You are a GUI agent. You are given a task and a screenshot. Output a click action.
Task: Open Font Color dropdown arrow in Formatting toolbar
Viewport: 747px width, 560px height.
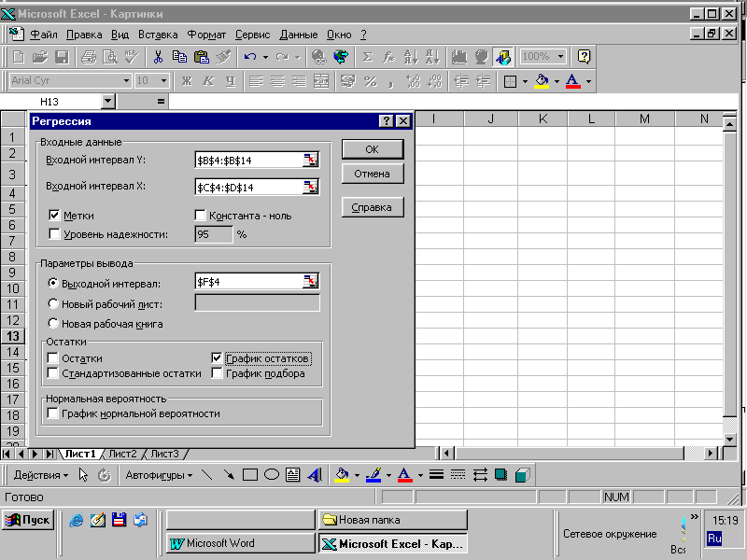coord(589,81)
